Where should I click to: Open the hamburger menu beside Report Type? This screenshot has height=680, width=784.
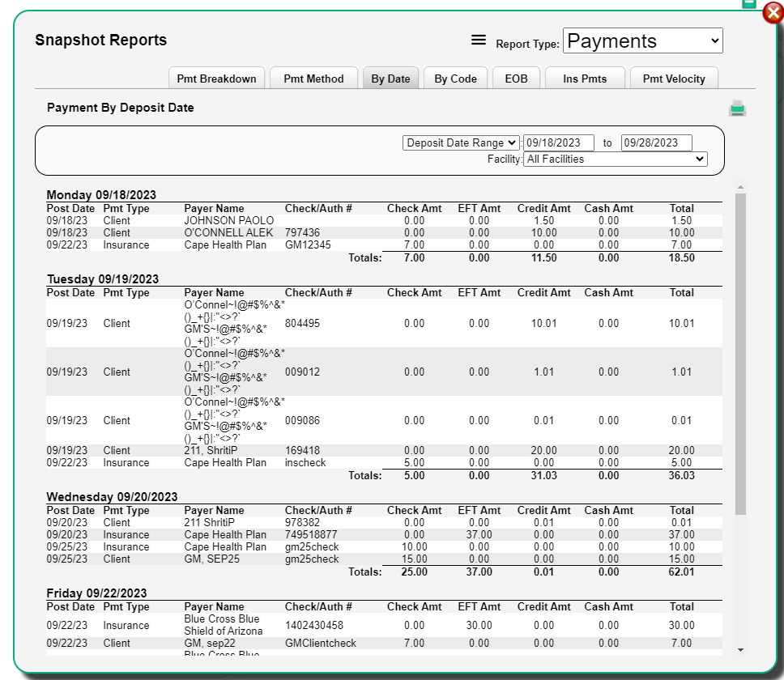click(479, 40)
